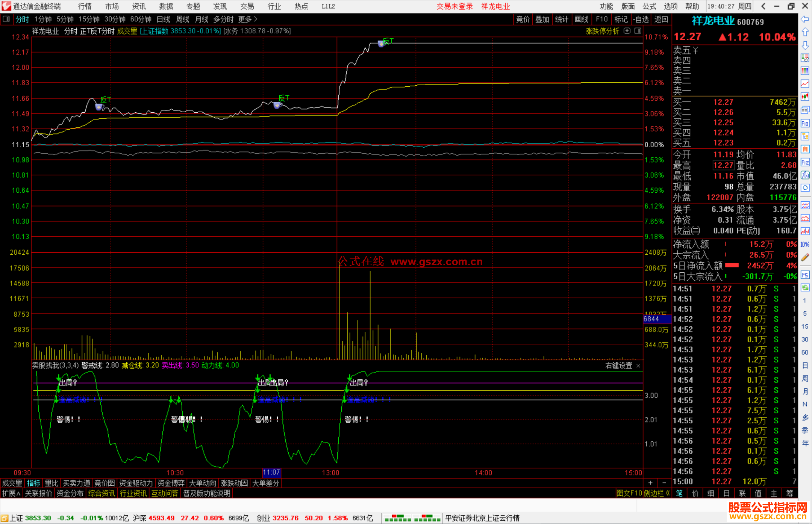Open the 帮助 menu
This screenshot has height=524, width=812.
tap(692, 6)
